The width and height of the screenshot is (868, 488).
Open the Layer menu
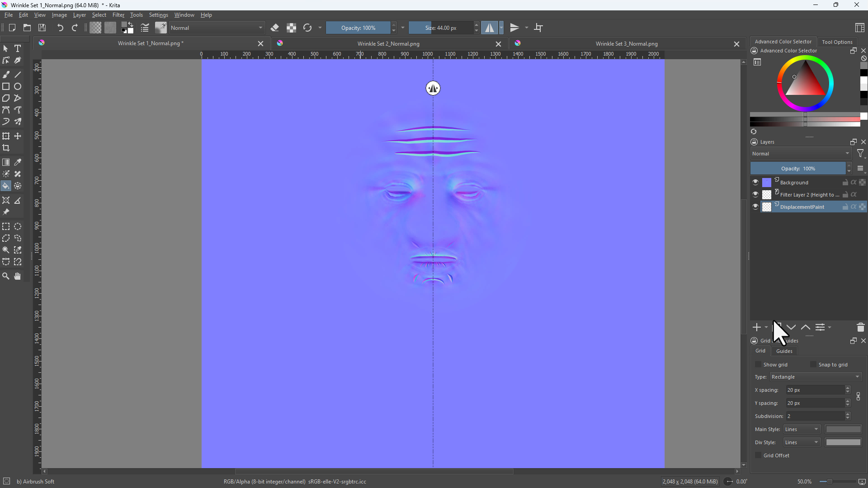[x=80, y=15]
